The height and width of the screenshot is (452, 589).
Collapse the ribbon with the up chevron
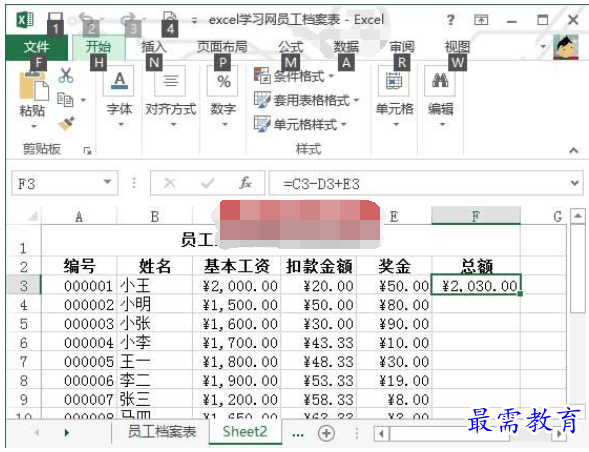click(x=573, y=151)
